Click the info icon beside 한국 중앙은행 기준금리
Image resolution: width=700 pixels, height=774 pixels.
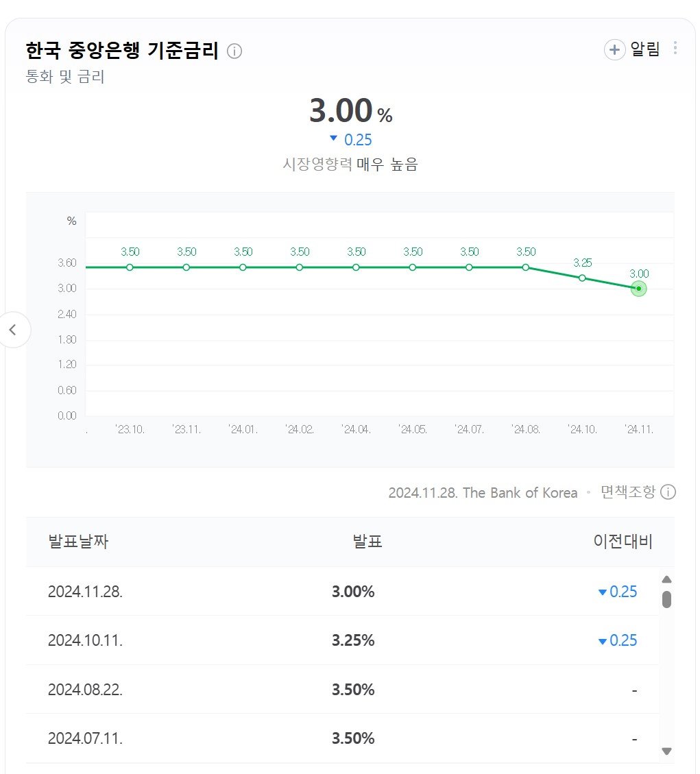point(234,51)
